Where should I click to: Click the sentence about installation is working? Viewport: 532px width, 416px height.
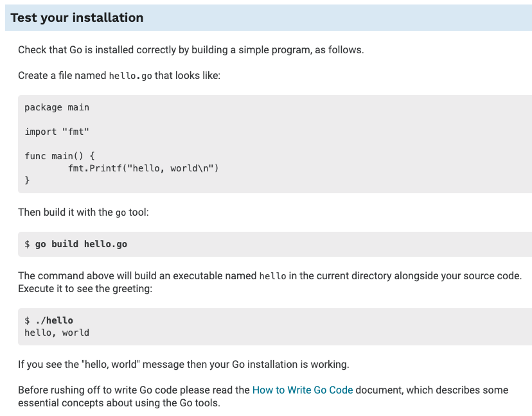184,365
